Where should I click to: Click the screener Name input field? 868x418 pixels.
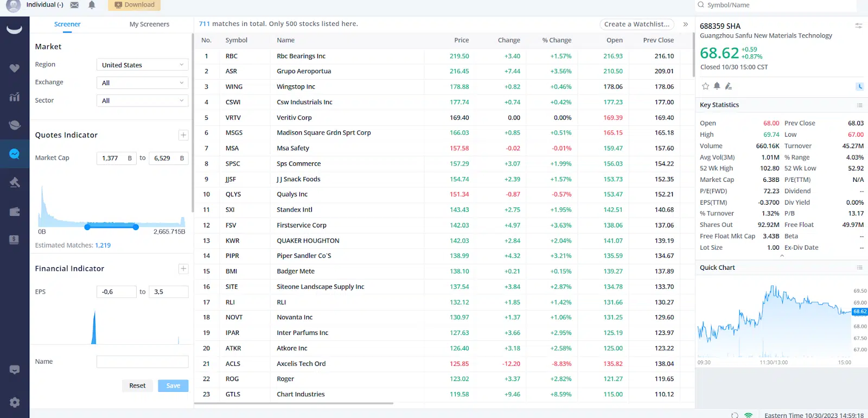point(143,362)
